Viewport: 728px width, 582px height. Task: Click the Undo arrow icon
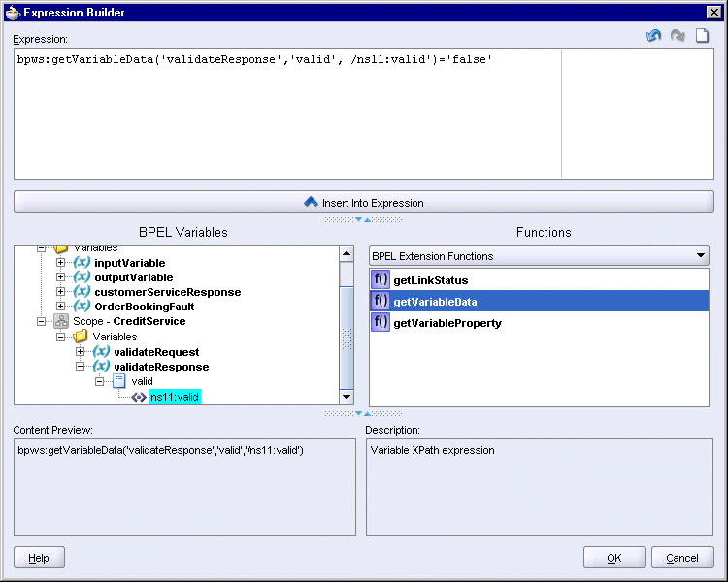coord(653,35)
